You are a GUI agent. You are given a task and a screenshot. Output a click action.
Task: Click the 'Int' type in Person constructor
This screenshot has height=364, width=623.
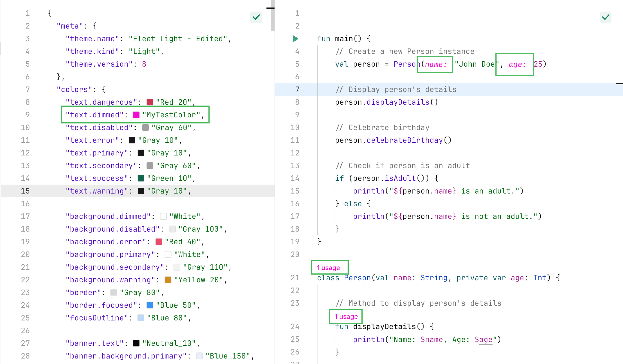540,278
